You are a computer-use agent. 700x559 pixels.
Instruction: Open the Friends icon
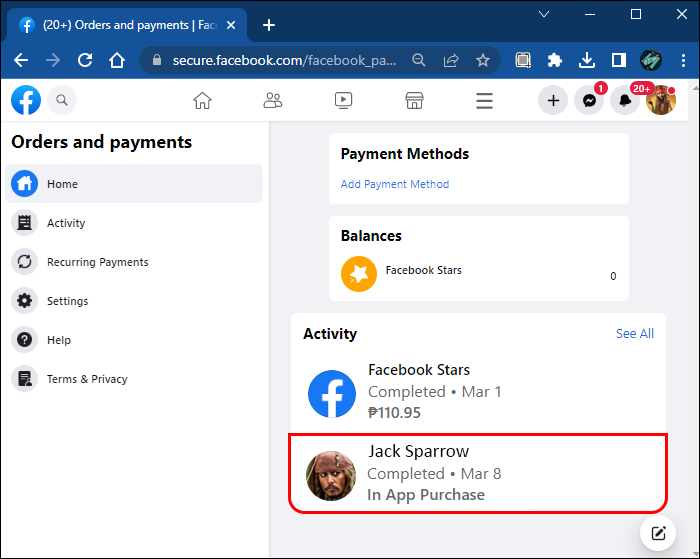tap(273, 100)
